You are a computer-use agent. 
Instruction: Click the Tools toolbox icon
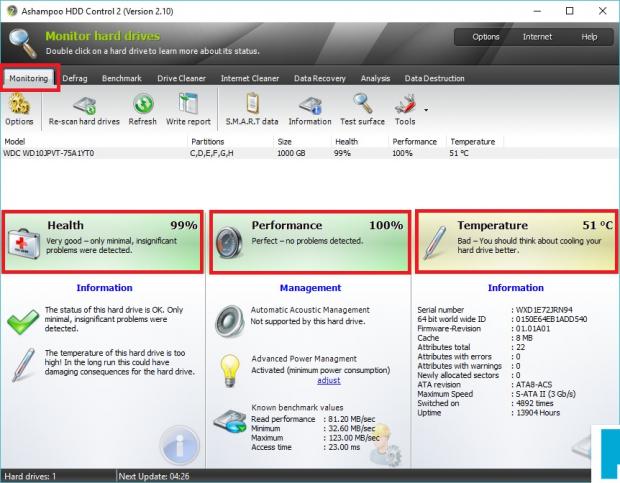pos(405,106)
